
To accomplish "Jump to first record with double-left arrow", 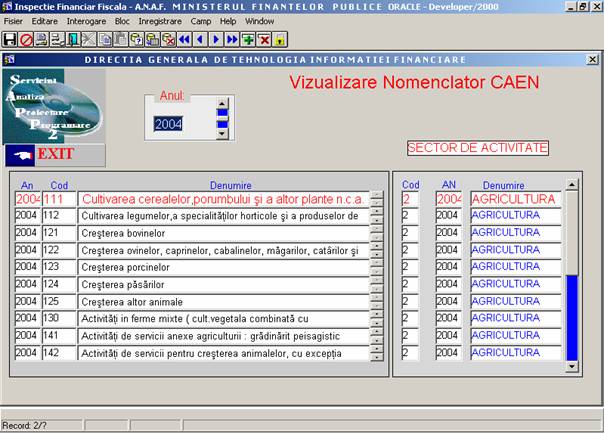I will pos(184,39).
